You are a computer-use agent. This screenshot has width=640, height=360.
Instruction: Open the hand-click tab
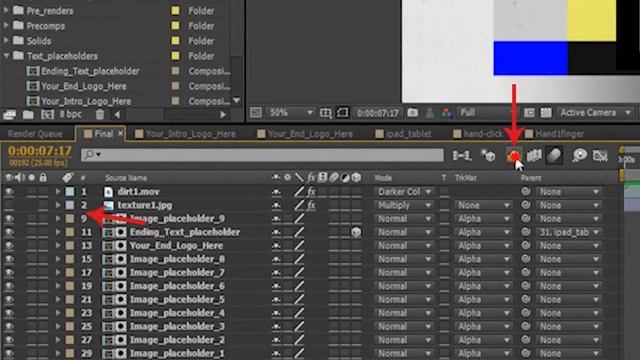pos(478,134)
